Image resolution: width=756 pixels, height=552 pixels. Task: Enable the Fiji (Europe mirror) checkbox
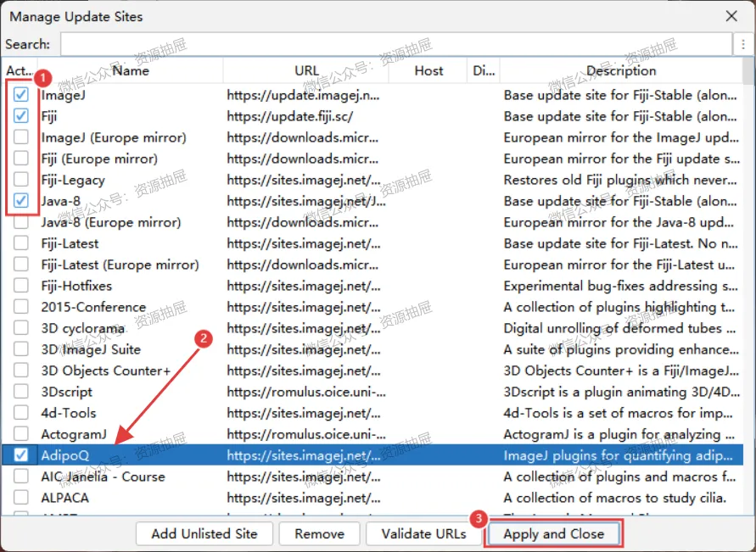[20, 159]
